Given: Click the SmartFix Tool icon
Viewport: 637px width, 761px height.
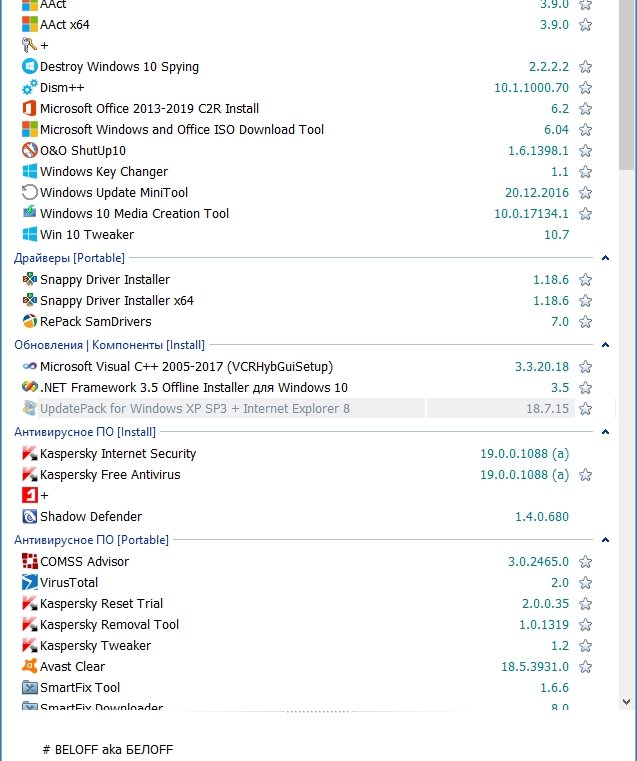Looking at the screenshot, I should point(30,687).
